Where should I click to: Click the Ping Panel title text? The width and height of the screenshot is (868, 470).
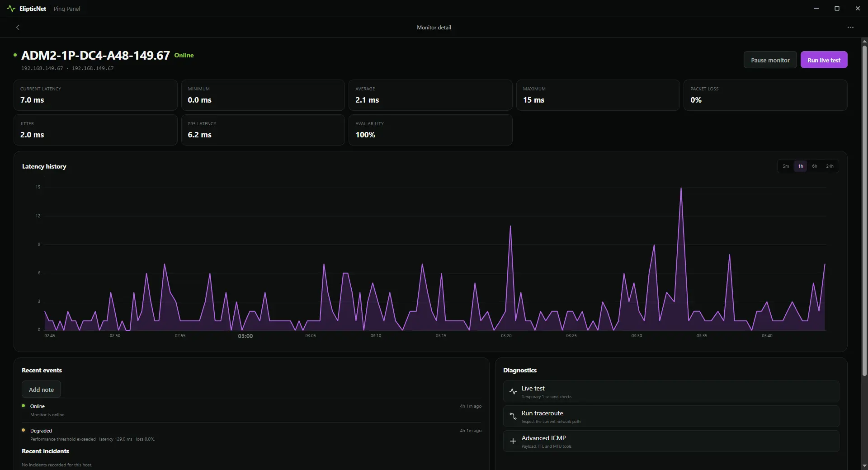tap(67, 9)
